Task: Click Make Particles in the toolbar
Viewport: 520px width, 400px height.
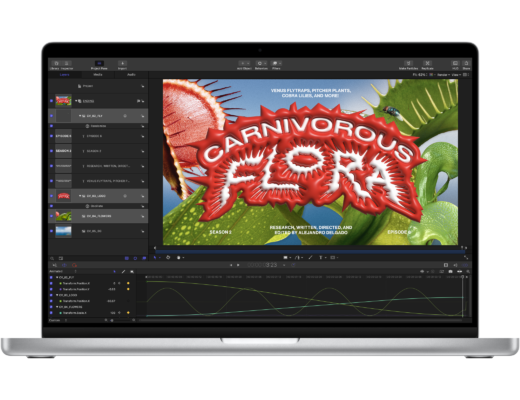Action: tap(408, 63)
